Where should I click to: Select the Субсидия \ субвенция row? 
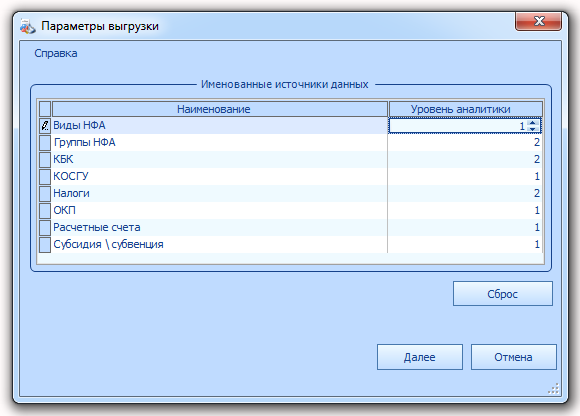click(x=291, y=244)
